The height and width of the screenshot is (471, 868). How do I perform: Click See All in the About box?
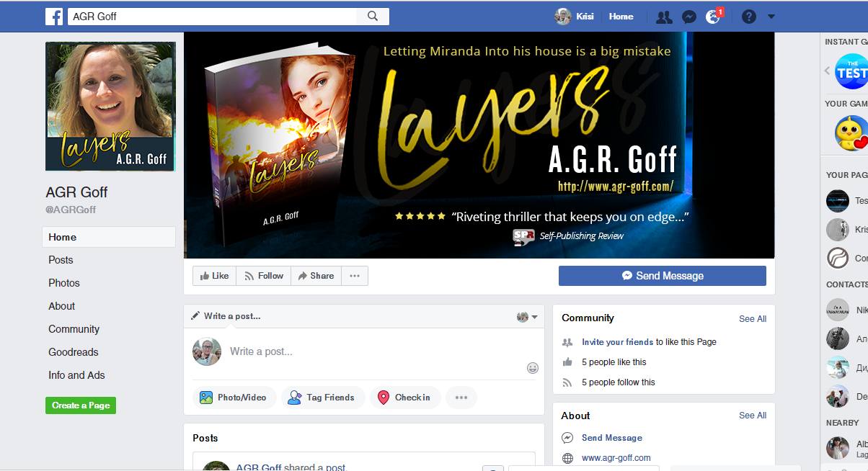coord(753,416)
